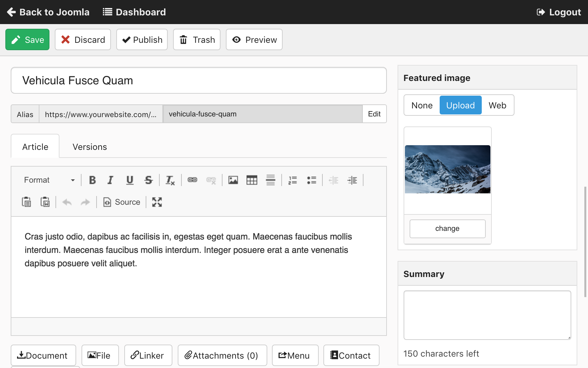588x368 pixels.
Task: Maximize the editor with the fullscreen icon
Action: click(x=157, y=202)
